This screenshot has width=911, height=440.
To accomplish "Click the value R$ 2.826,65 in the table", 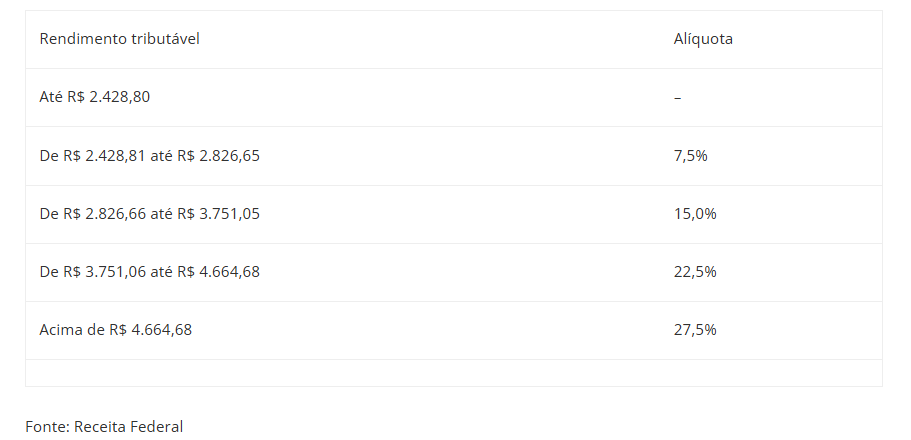I will point(218,155).
